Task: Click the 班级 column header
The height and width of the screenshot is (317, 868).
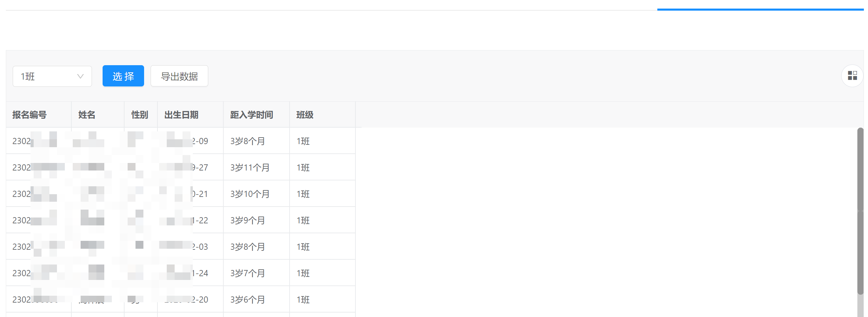Action: tap(305, 115)
